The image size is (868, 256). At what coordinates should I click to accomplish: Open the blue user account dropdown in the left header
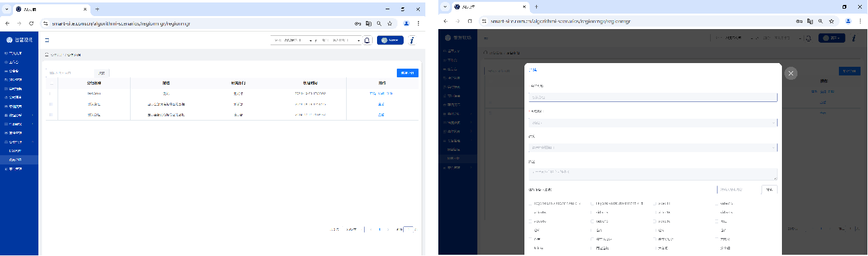click(390, 40)
